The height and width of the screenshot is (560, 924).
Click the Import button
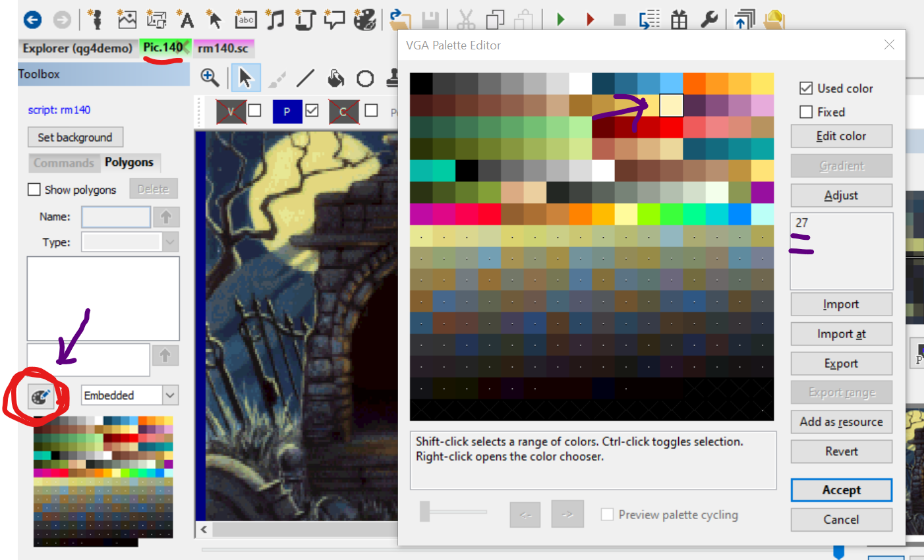pyautogui.click(x=842, y=304)
